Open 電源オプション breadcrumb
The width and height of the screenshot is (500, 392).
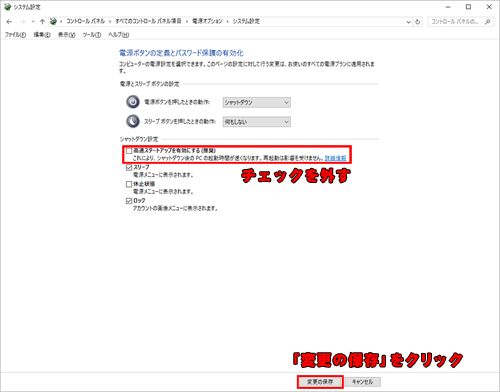coord(207,21)
